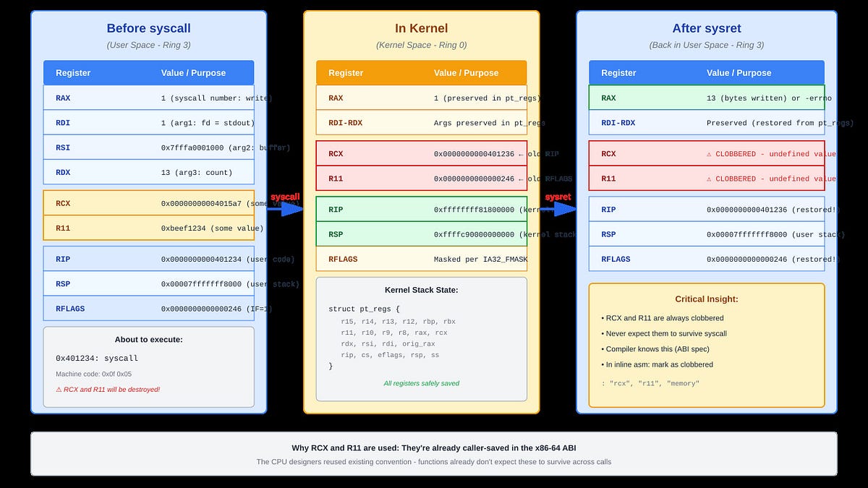
Task: Select the "13 (arg3: count)" value
Action: [197, 173]
